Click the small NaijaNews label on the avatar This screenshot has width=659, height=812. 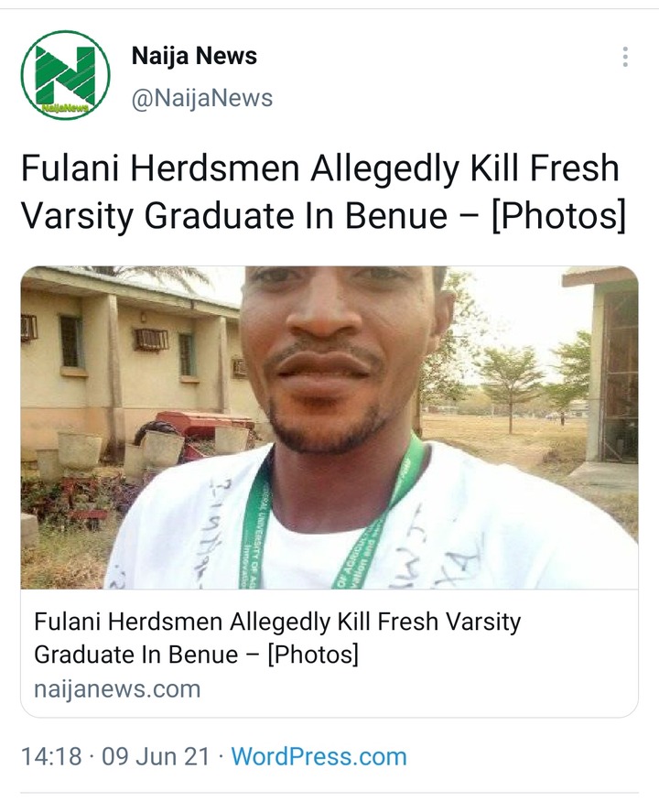point(65,107)
